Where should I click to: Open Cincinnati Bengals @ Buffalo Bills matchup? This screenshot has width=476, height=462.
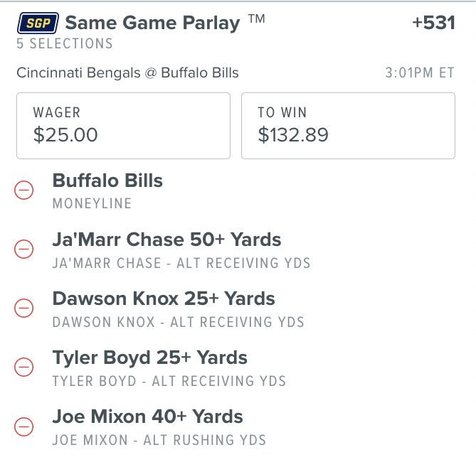127,72
